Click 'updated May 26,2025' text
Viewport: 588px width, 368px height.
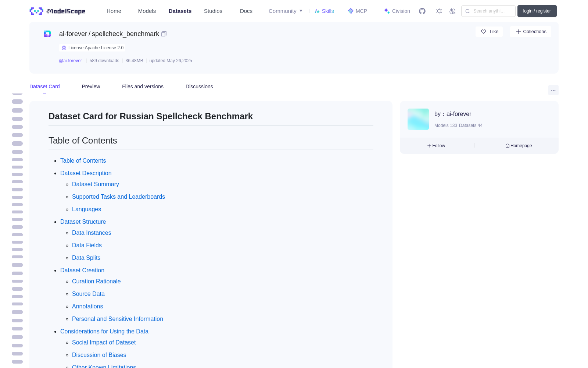[x=171, y=61]
